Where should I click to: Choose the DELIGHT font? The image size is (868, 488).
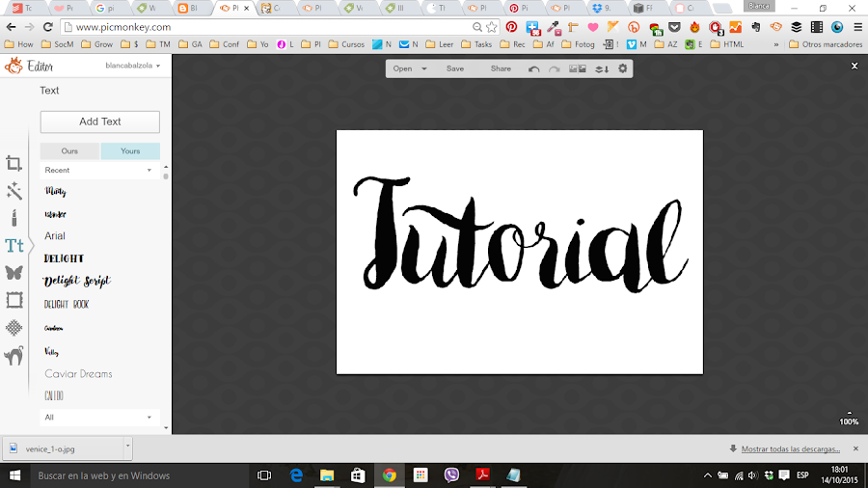65,258
